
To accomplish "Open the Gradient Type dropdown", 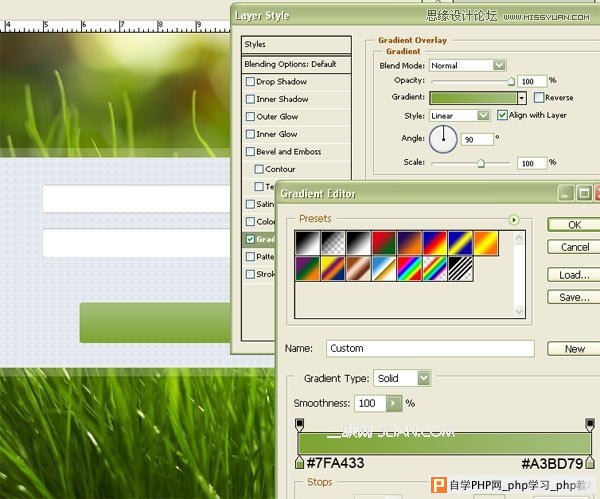I will [x=424, y=378].
